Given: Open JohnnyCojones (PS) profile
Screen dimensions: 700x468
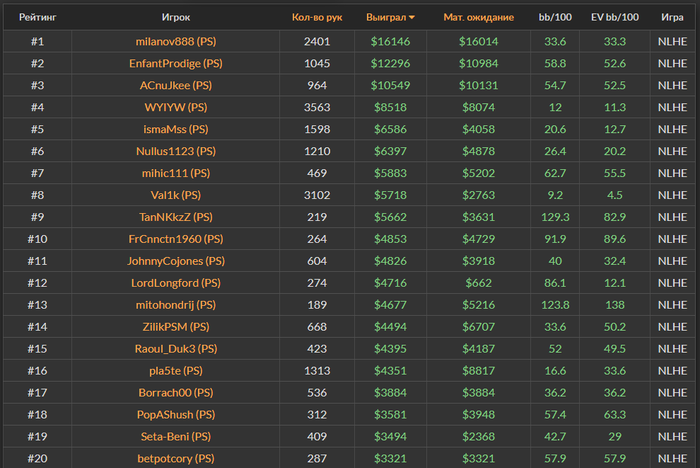Looking at the screenshot, I should pos(176,261).
